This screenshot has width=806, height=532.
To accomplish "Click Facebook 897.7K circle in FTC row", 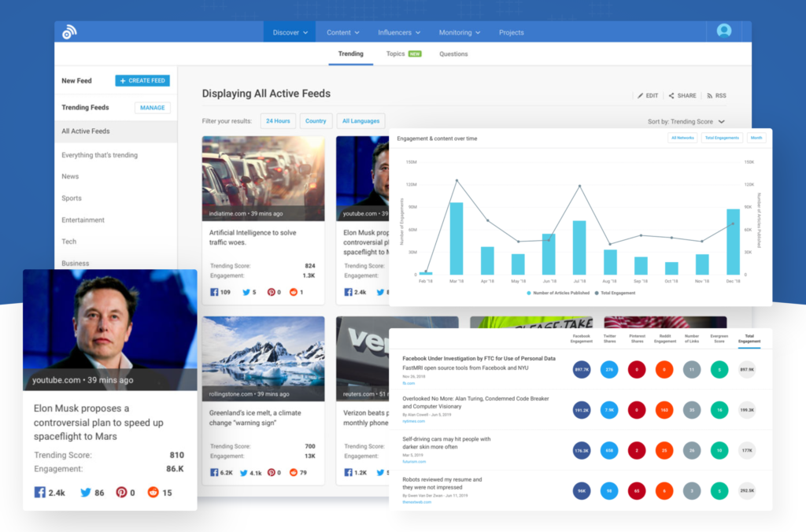I will [582, 370].
